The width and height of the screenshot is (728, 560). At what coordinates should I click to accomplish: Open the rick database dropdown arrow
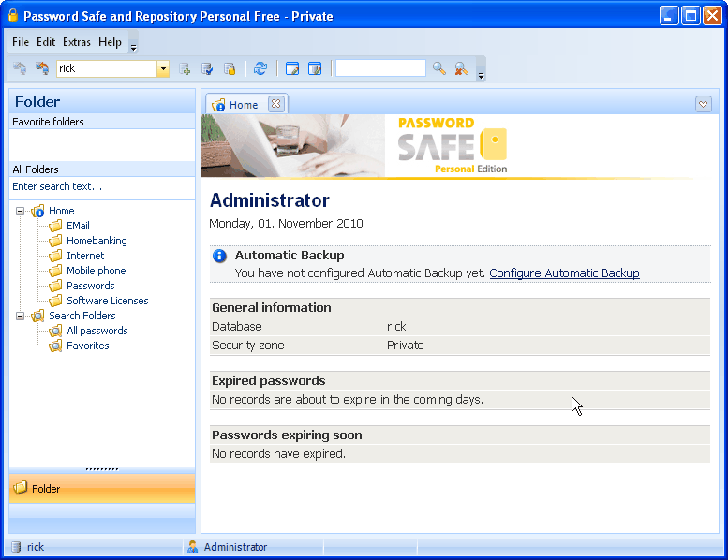[x=163, y=69]
